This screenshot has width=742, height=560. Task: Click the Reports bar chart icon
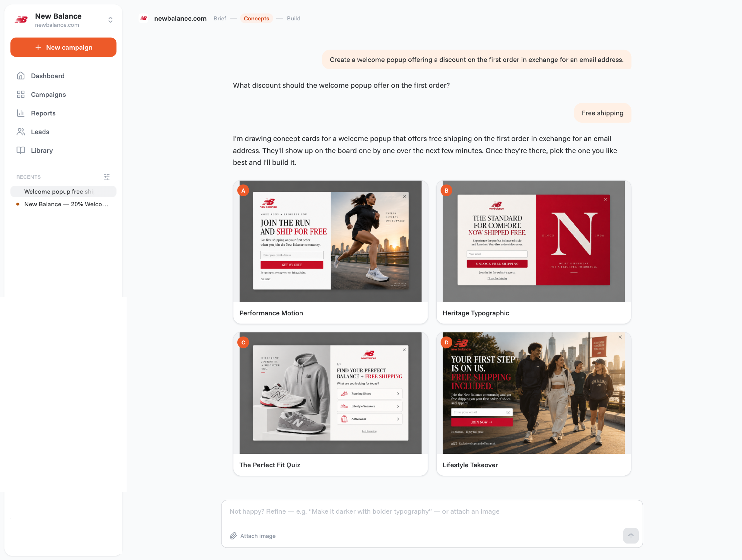[x=21, y=113]
